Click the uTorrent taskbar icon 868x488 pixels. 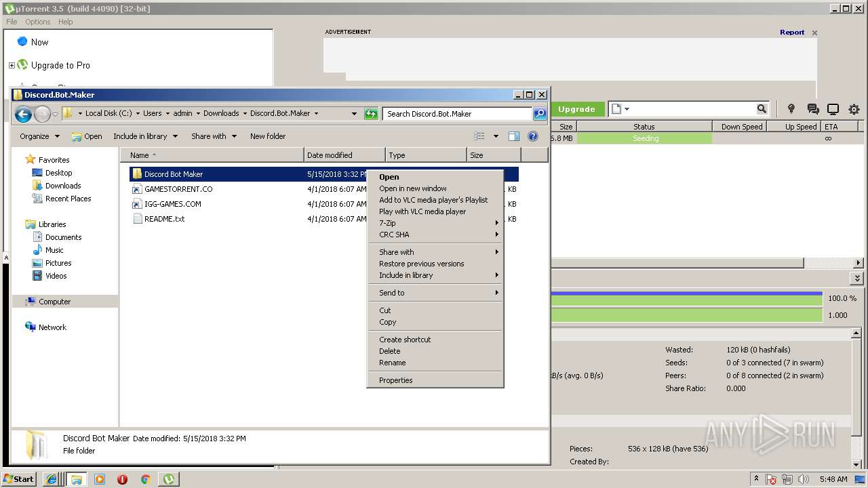tap(168, 479)
